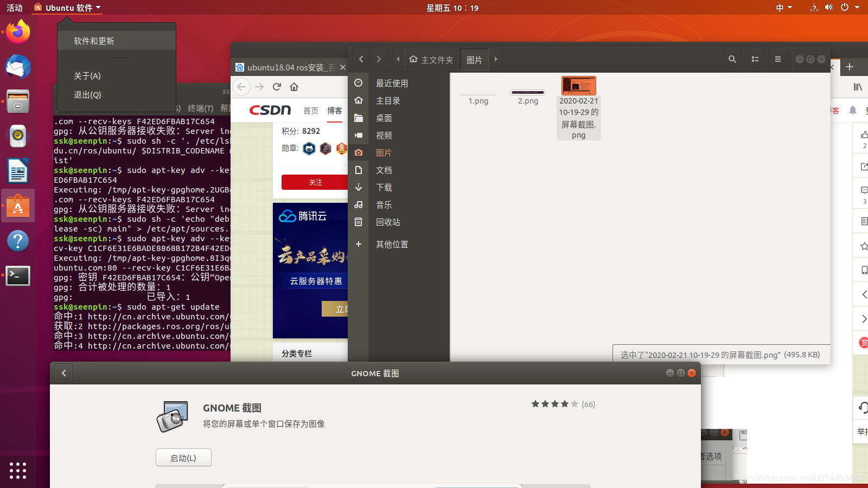The width and height of the screenshot is (868, 488).
Task: Go forward in the file manager
Action: (x=379, y=59)
